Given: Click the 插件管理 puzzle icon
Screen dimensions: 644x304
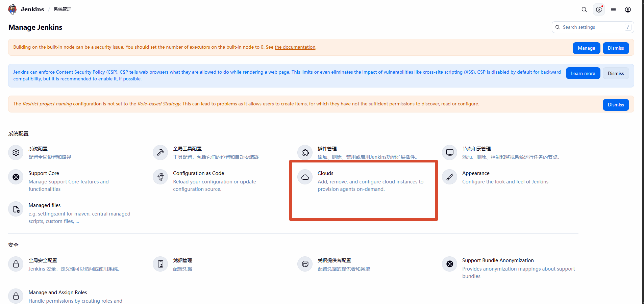Looking at the screenshot, I should [305, 153].
